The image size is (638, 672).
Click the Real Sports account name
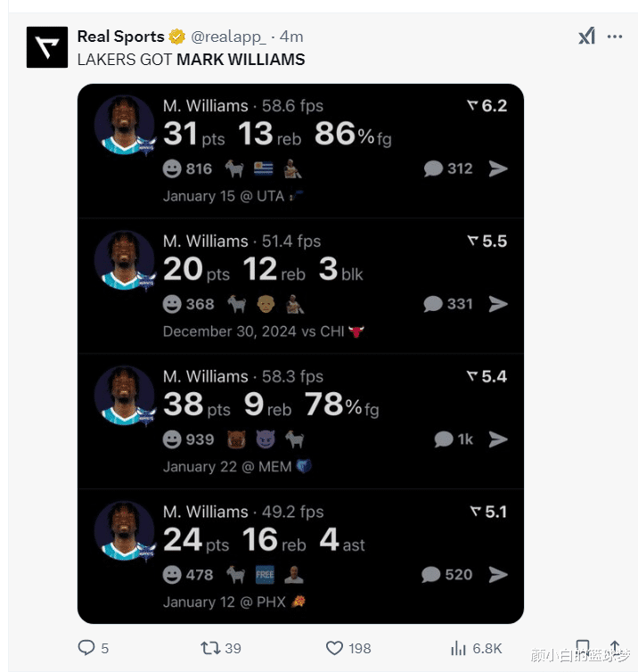click(x=121, y=37)
